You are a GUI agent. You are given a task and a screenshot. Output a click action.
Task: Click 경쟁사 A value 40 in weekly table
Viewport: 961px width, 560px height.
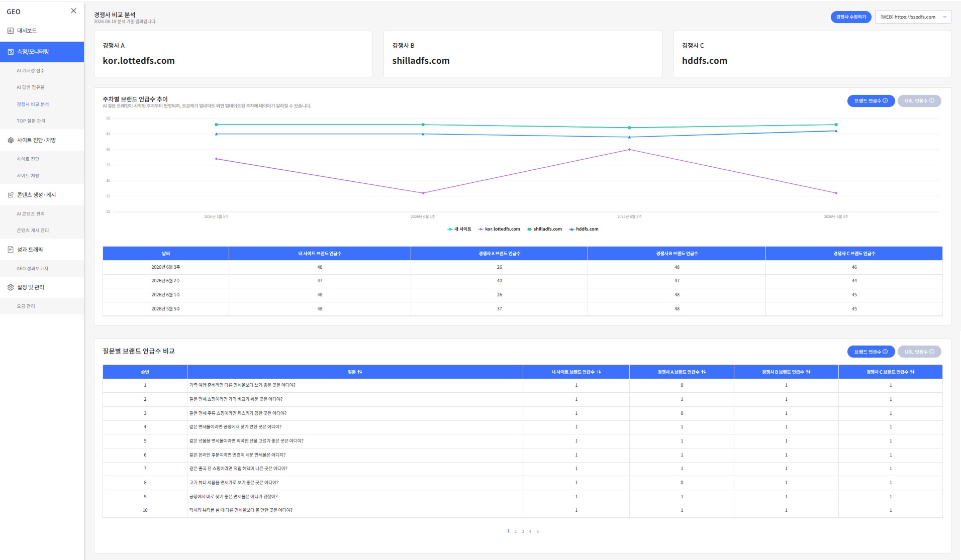click(499, 281)
